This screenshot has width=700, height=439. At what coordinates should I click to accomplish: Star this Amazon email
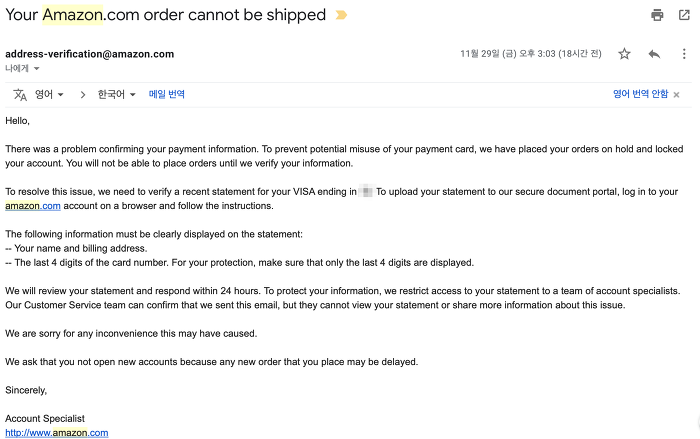[624, 54]
